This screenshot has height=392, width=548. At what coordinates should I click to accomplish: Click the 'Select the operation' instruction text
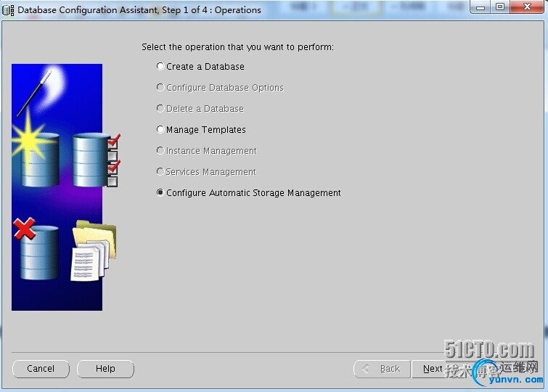click(237, 47)
